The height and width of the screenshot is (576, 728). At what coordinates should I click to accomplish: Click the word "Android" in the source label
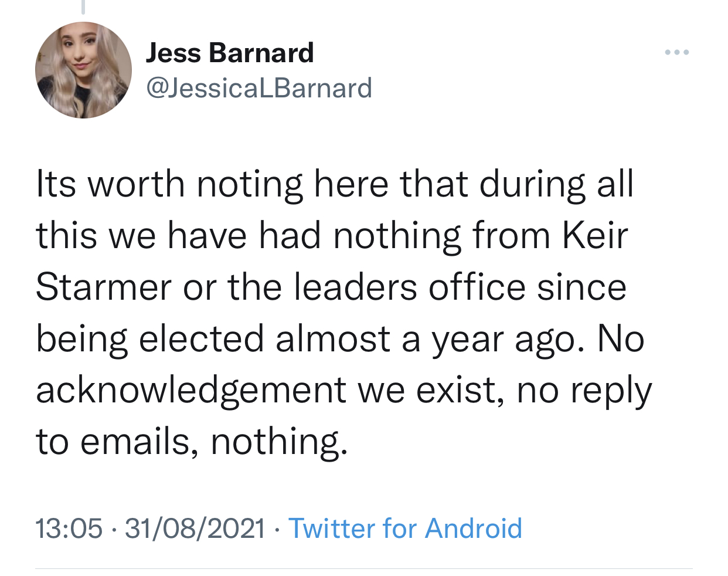point(474,528)
